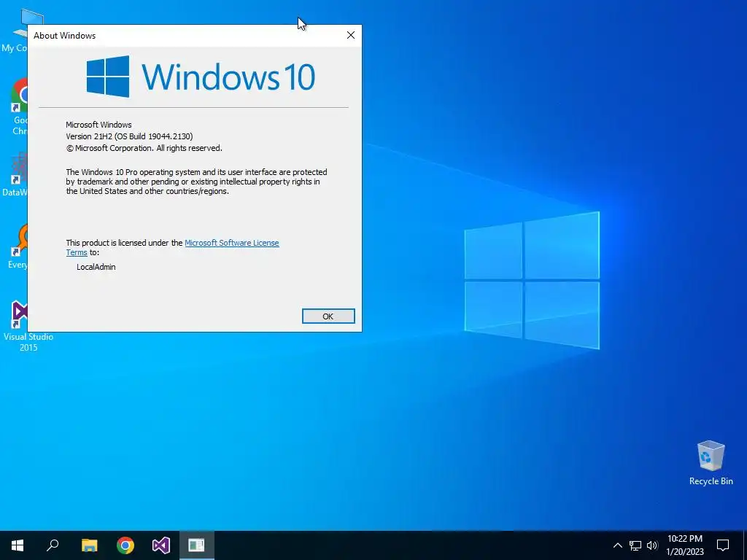Click the Windows 10 logo banner
Image resolution: width=747 pixels, height=560 pixels.
point(200,76)
